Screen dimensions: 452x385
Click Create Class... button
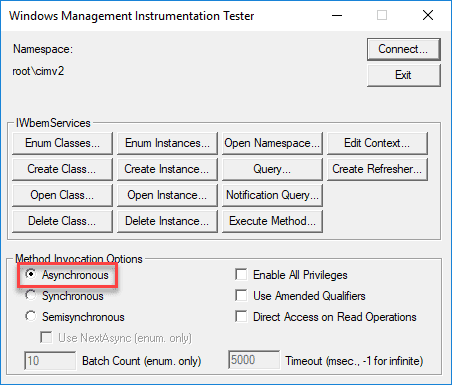pyautogui.click(x=62, y=169)
